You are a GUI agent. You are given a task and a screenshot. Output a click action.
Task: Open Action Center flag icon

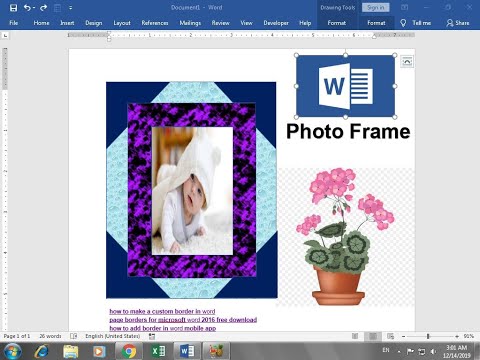410,351
